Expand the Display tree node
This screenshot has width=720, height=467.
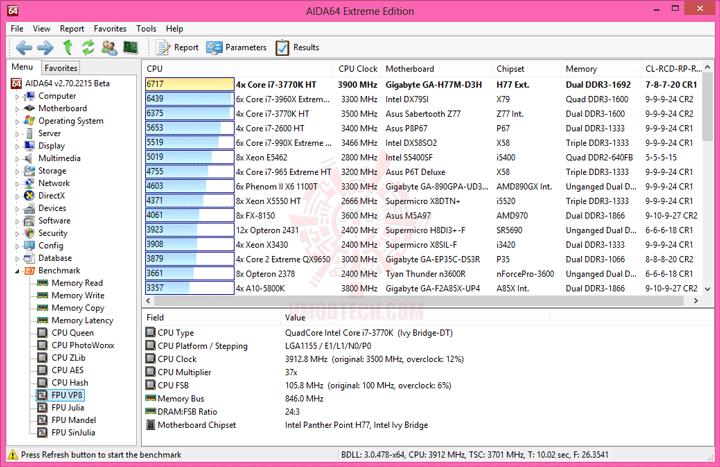[x=17, y=146]
